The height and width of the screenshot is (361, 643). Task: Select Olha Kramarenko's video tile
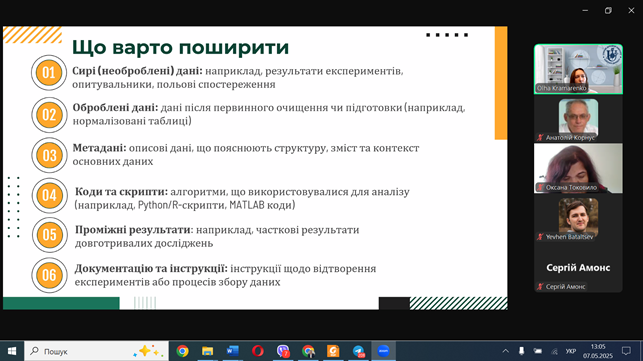[x=578, y=69]
